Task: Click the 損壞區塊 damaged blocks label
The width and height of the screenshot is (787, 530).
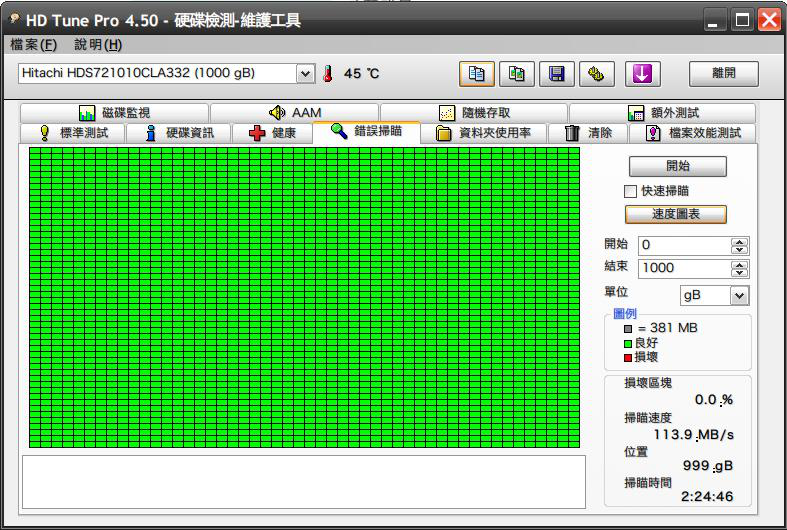Action: (x=648, y=383)
